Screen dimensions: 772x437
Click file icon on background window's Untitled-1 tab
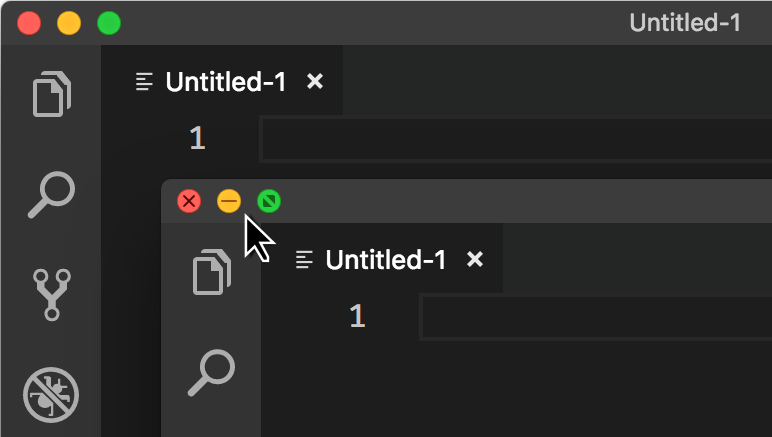[144, 82]
